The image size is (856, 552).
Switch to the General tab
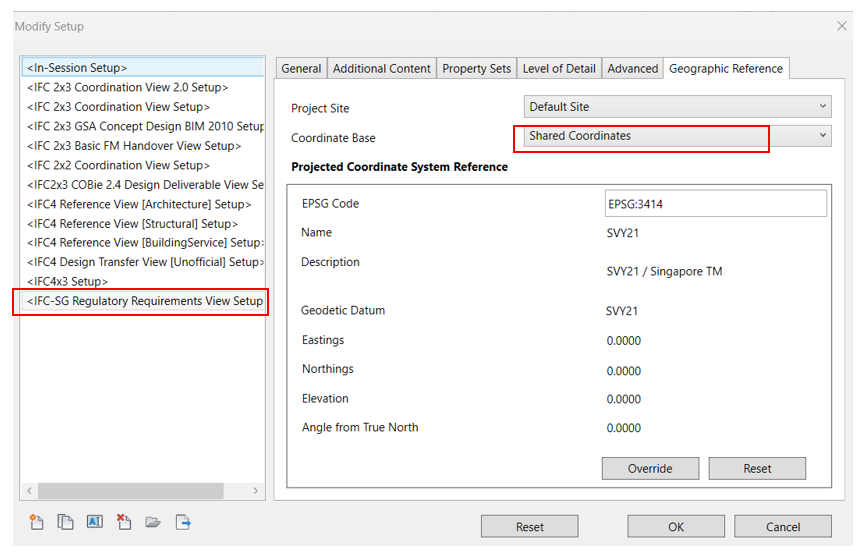coord(301,68)
